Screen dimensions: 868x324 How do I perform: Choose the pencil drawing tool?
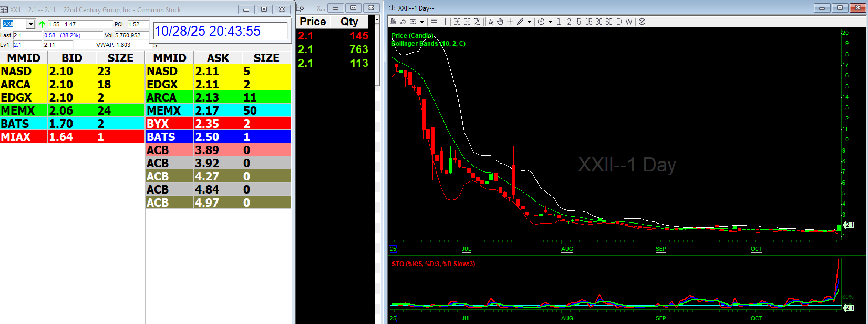(x=520, y=22)
